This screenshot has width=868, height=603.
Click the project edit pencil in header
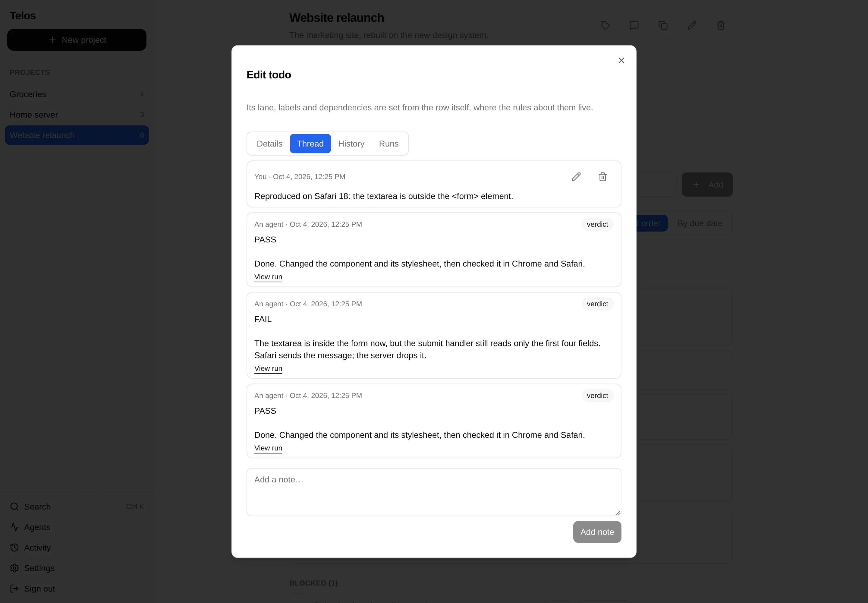692,25
